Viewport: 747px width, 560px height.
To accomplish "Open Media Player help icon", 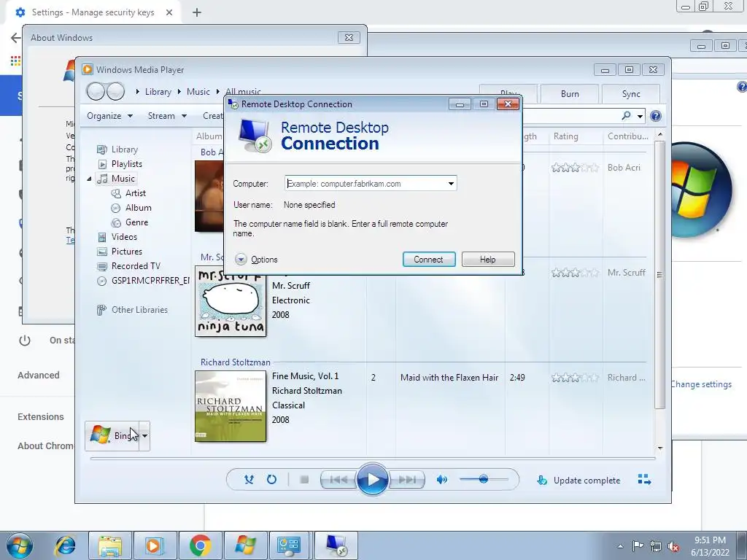I will 656,116.
